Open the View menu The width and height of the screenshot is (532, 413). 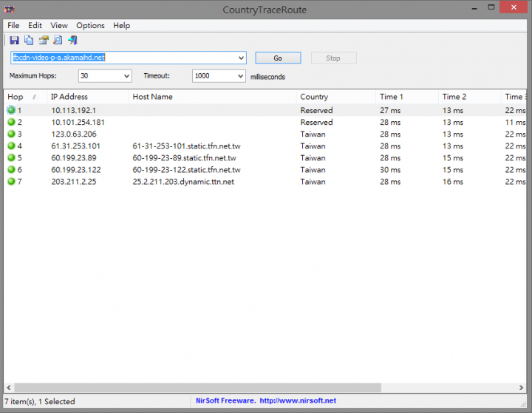pos(59,25)
